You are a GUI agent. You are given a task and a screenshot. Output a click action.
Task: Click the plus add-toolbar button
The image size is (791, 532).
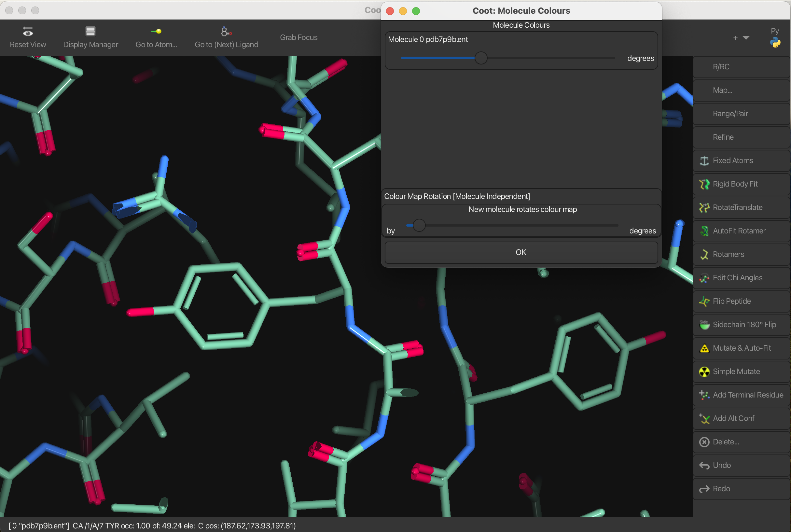(x=735, y=38)
